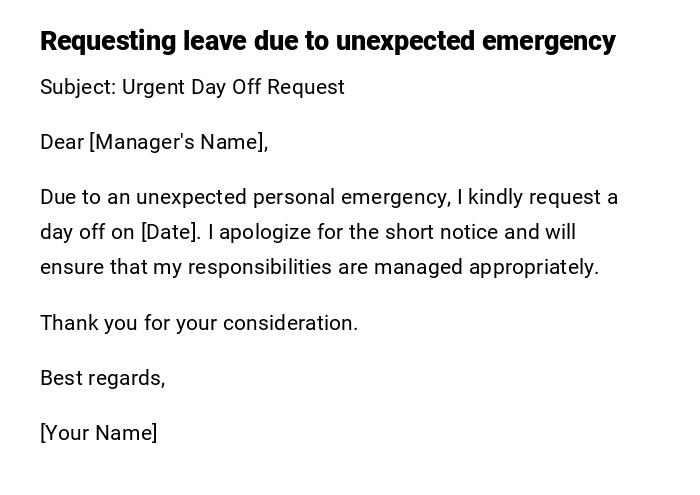Click the words 'kindly request' in body
This screenshot has width=700, height=495.
pos(535,197)
